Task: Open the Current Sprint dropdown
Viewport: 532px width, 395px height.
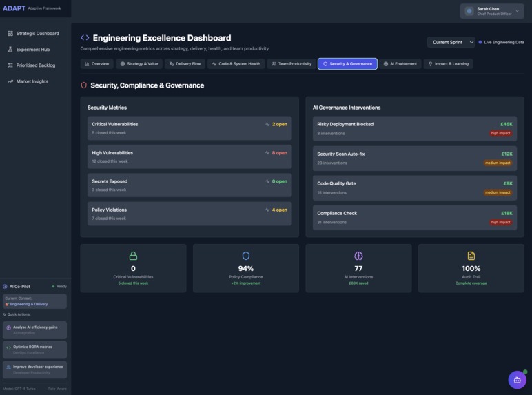Action: pos(451,42)
